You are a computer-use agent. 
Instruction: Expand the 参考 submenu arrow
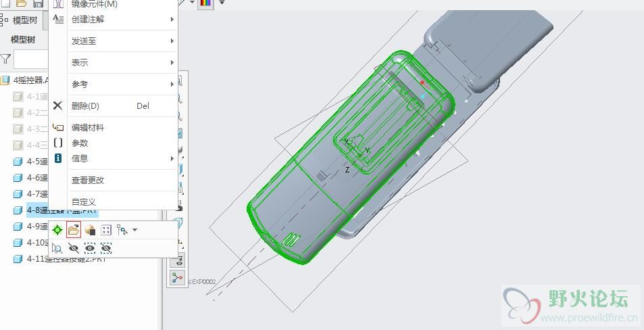tap(172, 85)
